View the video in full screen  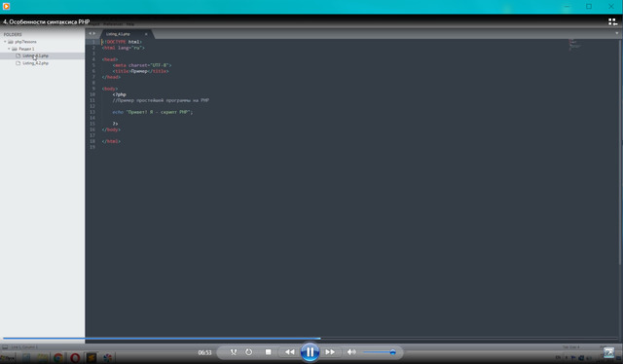[x=608, y=352]
